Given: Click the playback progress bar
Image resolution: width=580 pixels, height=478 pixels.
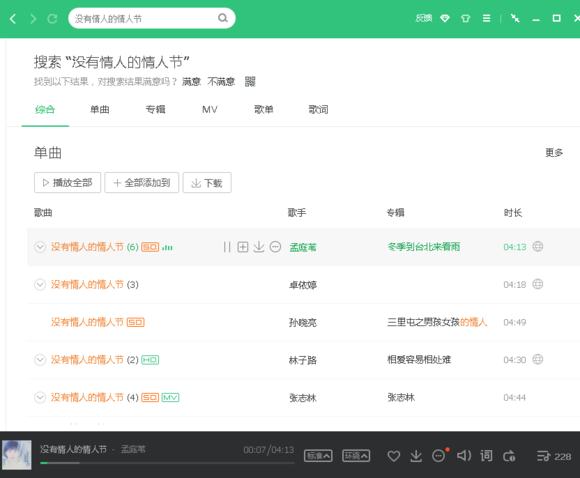Looking at the screenshot, I should (167, 463).
